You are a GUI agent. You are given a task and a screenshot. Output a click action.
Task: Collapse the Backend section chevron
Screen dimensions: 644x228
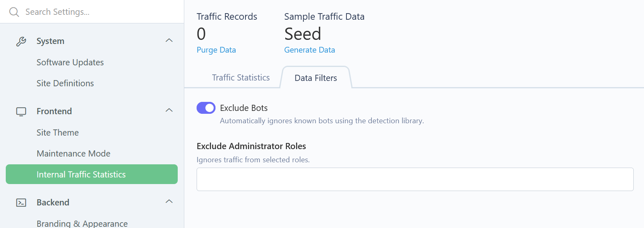[169, 202]
